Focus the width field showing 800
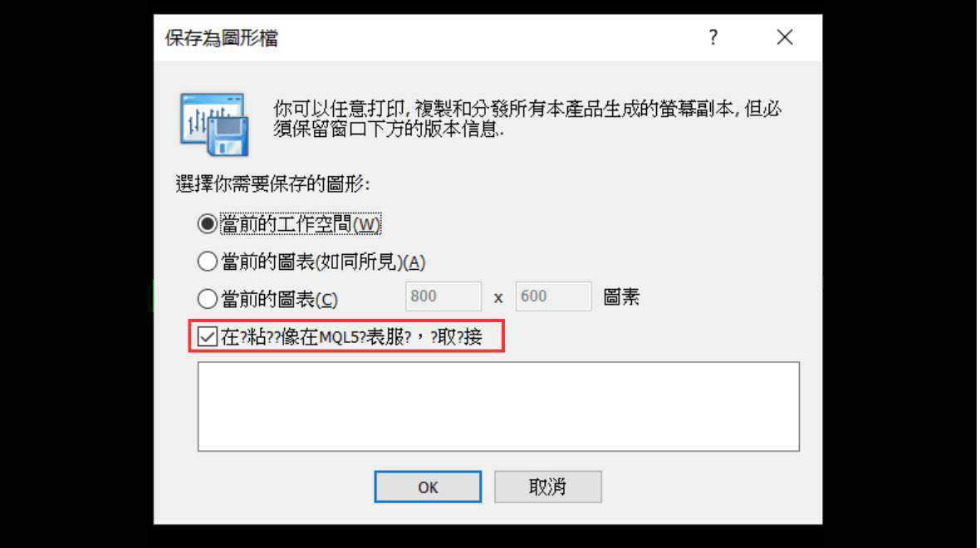Viewport: 980px width, 548px height. point(443,296)
